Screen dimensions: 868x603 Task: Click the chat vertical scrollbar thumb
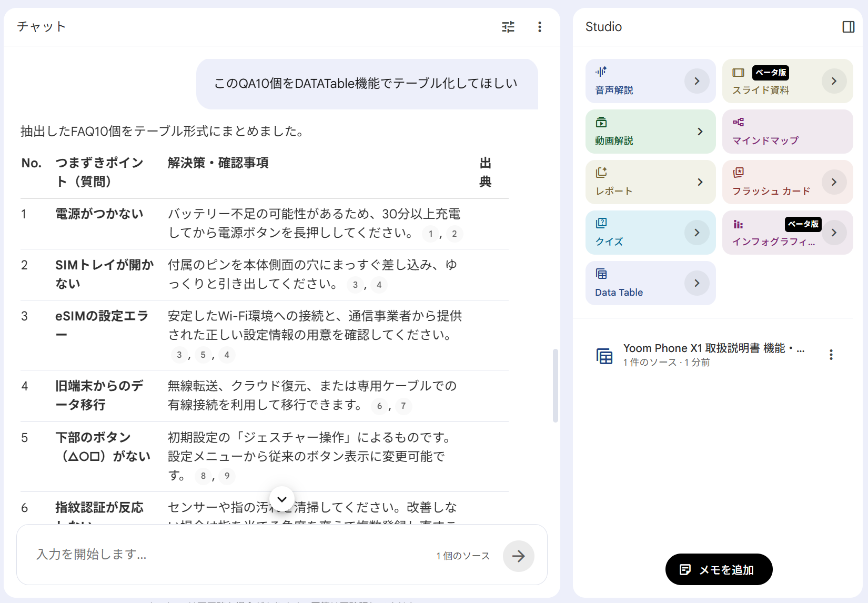(555, 386)
